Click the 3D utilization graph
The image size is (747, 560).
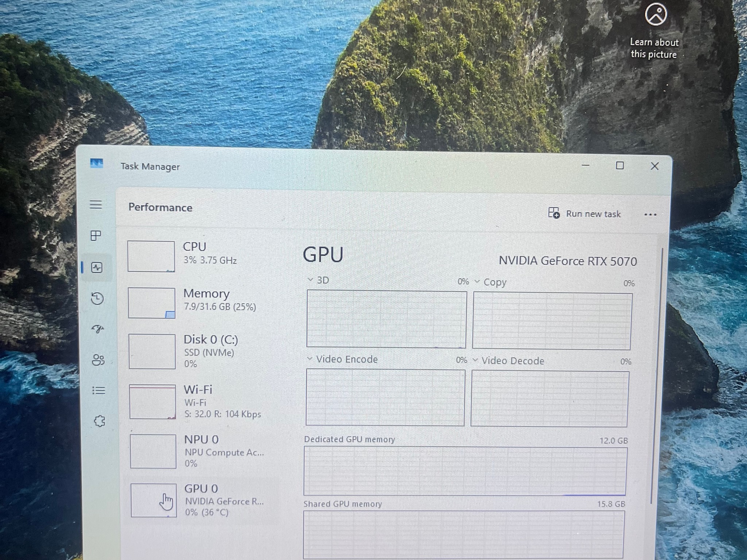coord(386,319)
